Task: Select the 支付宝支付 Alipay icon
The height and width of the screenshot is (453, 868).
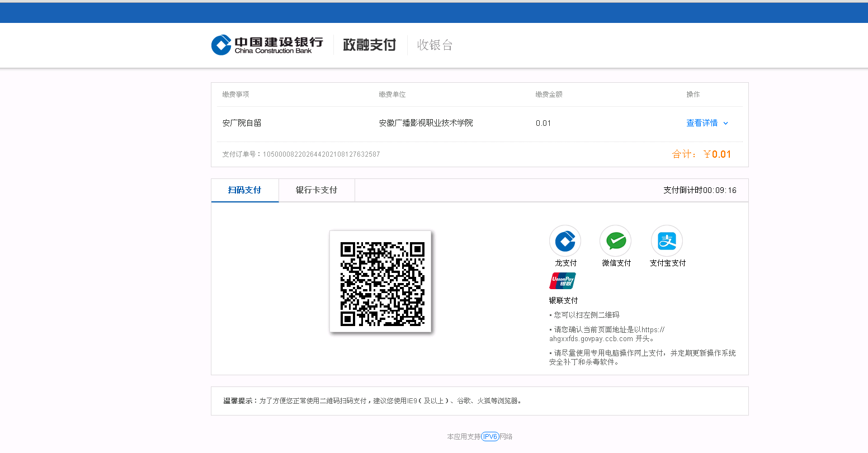Action: pyautogui.click(x=667, y=241)
